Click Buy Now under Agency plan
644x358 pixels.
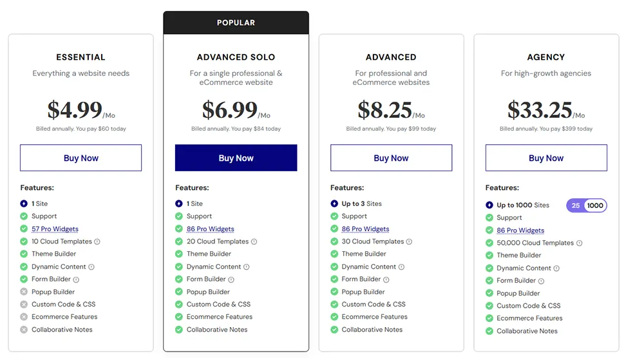pyautogui.click(x=546, y=158)
